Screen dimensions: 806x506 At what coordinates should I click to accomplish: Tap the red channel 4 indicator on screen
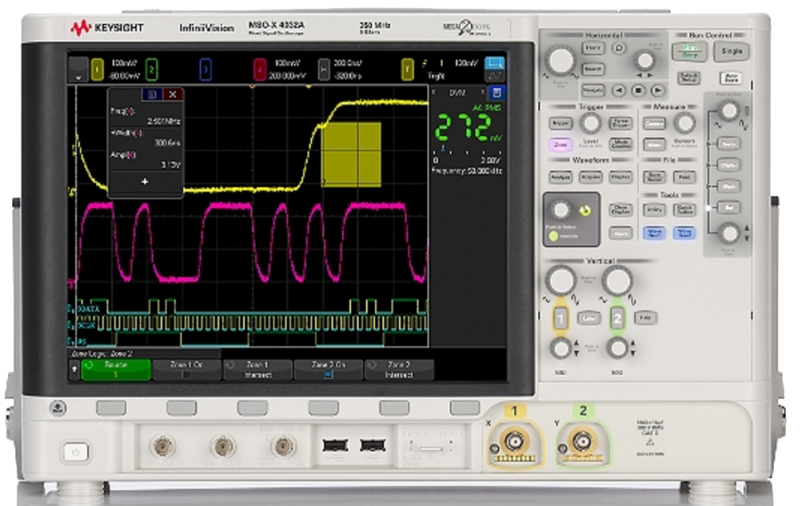259,69
